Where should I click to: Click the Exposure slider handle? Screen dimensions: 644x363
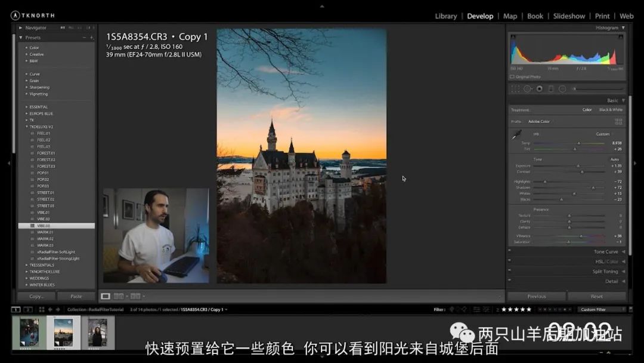click(x=577, y=165)
